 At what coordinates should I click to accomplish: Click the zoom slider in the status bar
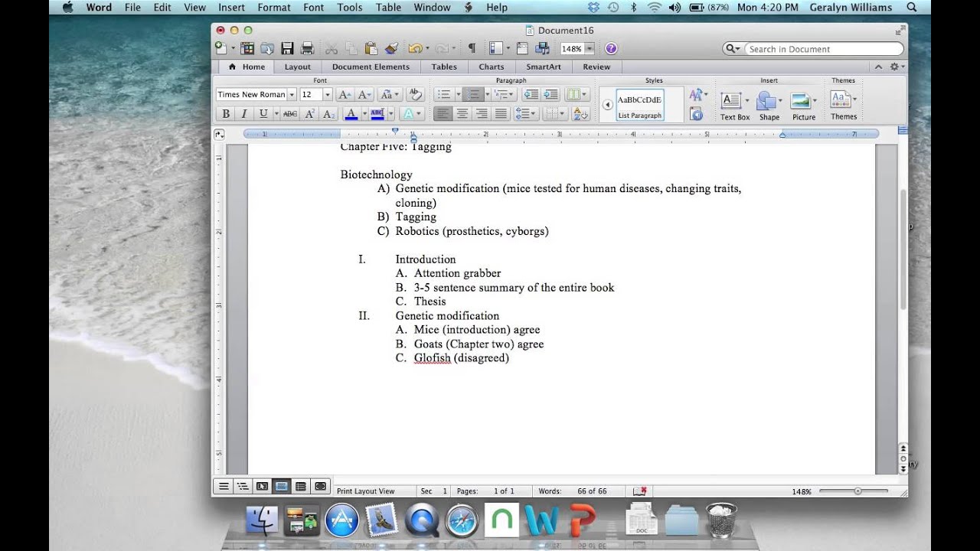857,491
